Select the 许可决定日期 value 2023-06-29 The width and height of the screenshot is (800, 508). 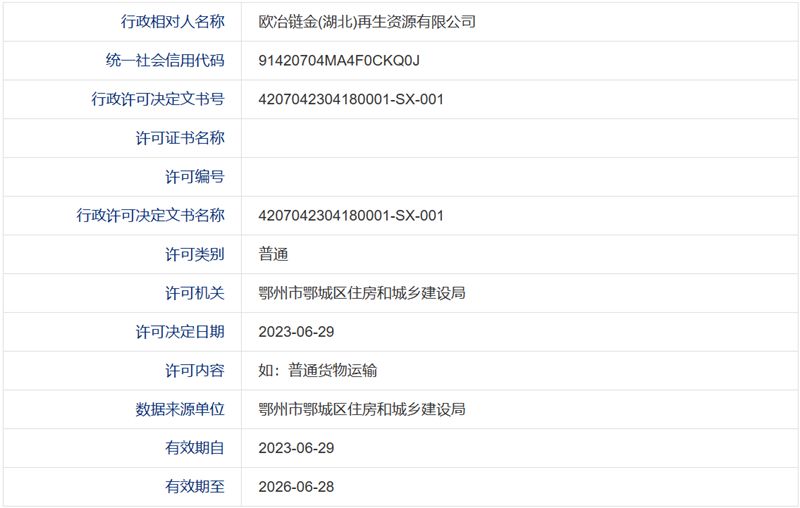pyautogui.click(x=296, y=332)
